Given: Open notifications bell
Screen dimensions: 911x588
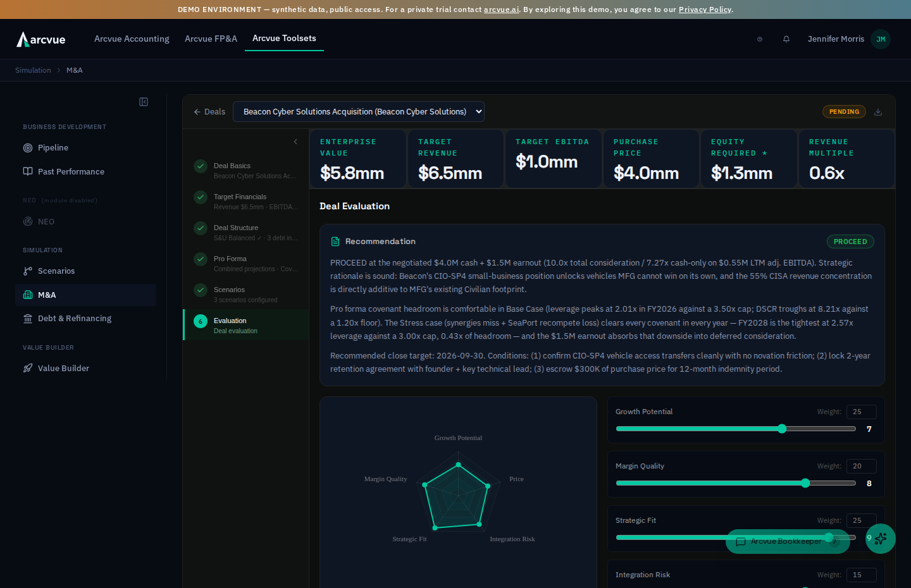Looking at the screenshot, I should coord(786,39).
